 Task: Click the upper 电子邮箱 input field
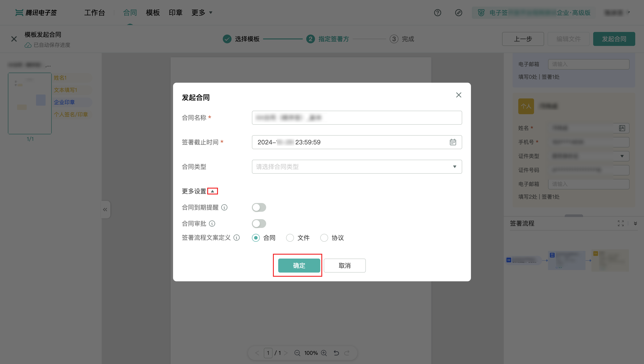tap(589, 64)
